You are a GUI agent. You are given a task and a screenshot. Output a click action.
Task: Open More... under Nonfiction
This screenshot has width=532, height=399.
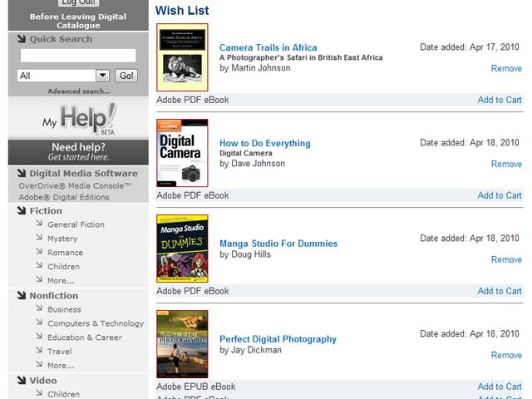click(61, 366)
